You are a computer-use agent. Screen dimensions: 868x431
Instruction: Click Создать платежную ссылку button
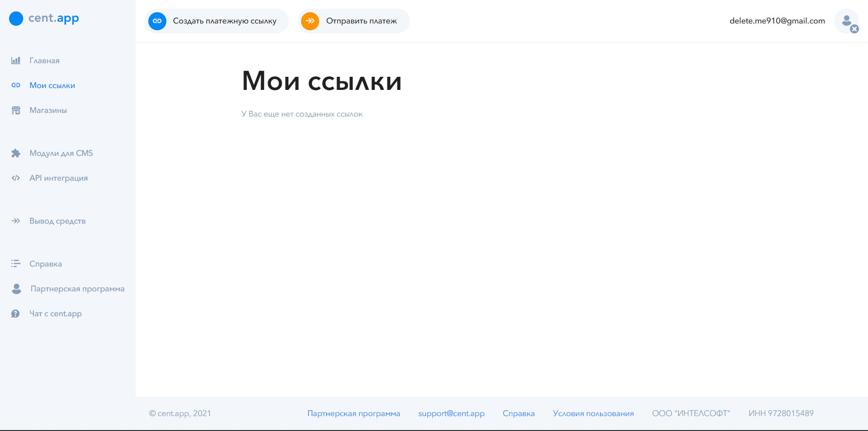click(217, 21)
